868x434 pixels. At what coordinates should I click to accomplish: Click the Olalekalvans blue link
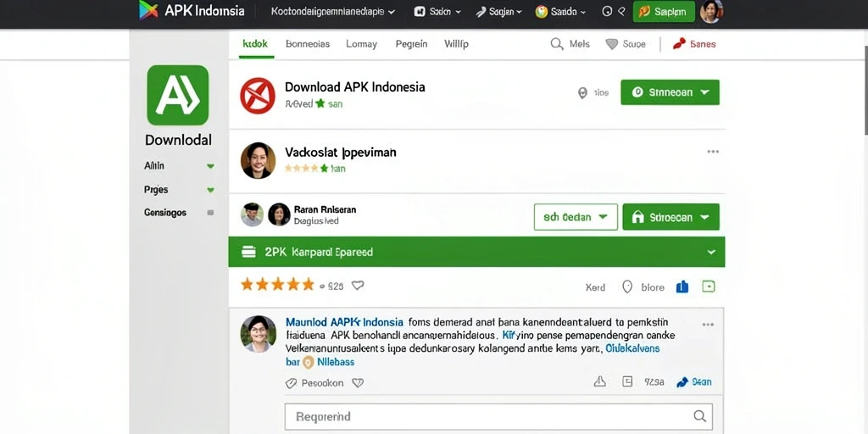coord(632,348)
